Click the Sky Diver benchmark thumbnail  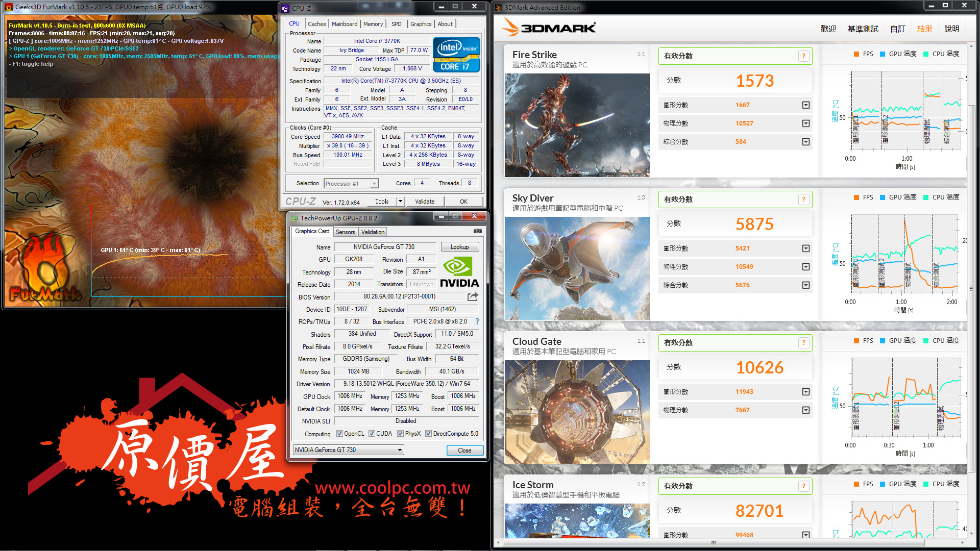pyautogui.click(x=577, y=269)
